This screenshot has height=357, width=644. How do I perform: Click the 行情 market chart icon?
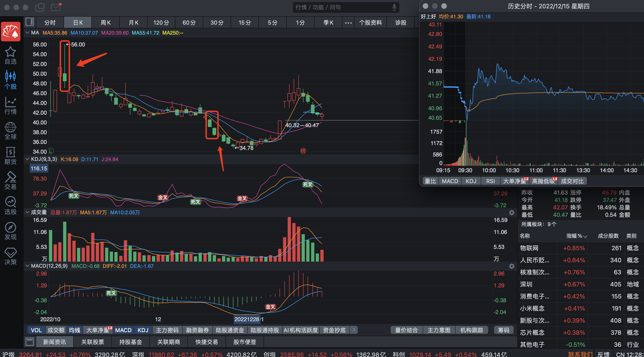10,102
